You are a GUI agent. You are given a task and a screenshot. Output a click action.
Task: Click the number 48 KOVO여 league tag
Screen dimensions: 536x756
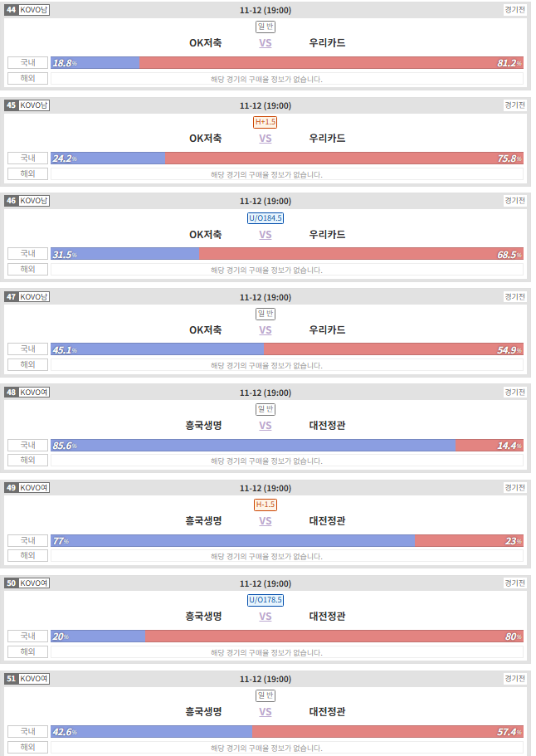tap(27, 393)
